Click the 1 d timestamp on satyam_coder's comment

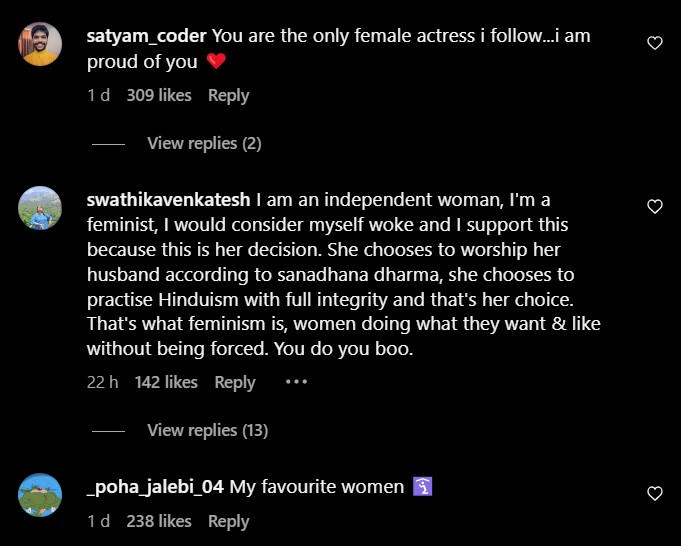click(x=98, y=96)
